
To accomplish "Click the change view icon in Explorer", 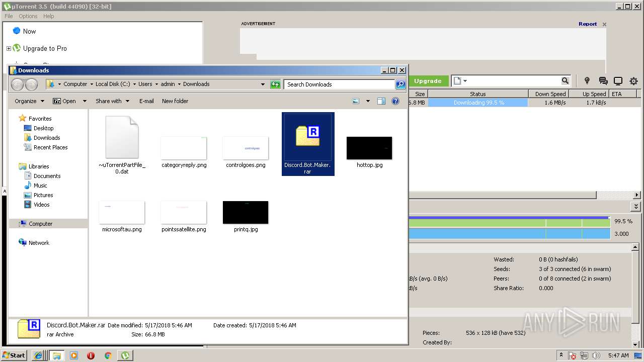I will point(356,101).
